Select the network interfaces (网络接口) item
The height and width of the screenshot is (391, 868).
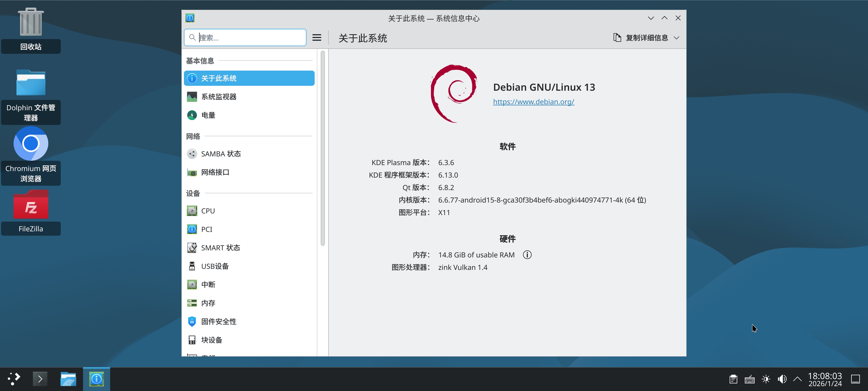tap(215, 172)
